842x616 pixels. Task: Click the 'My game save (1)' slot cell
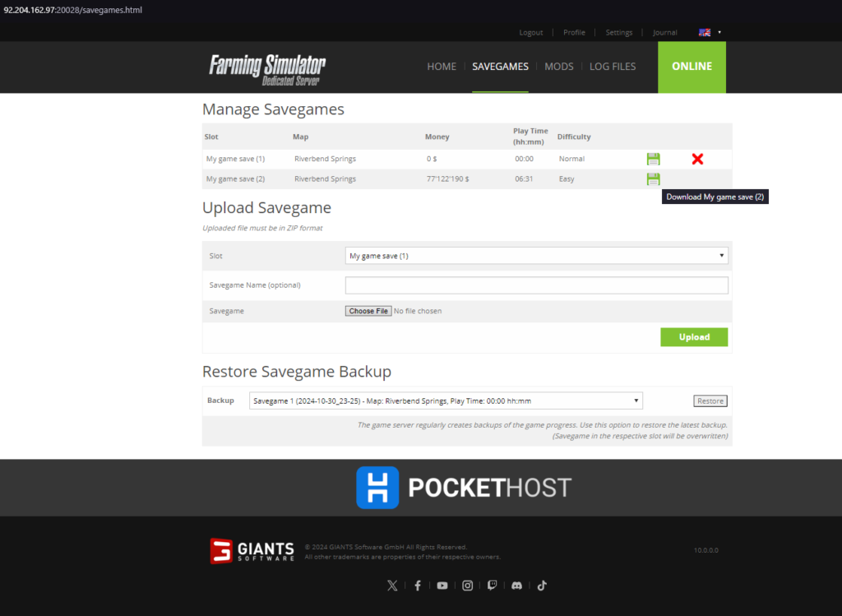pyautogui.click(x=235, y=159)
